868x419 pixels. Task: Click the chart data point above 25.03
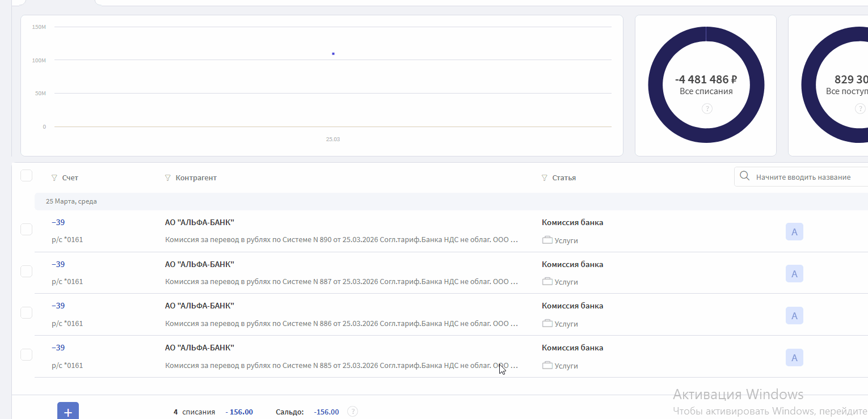[333, 54]
